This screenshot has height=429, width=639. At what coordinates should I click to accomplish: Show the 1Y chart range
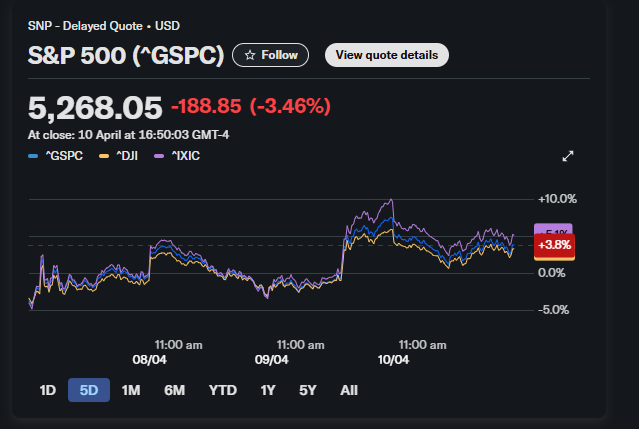(267, 390)
